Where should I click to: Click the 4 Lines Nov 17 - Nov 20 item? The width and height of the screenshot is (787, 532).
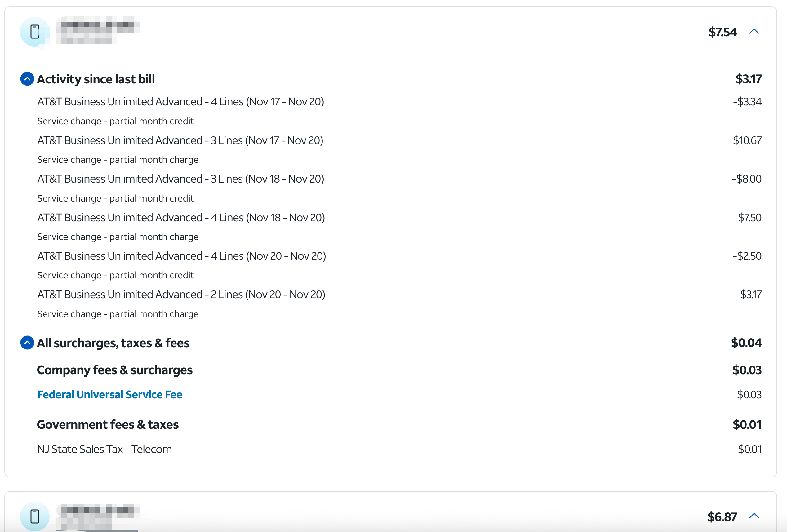pos(180,102)
